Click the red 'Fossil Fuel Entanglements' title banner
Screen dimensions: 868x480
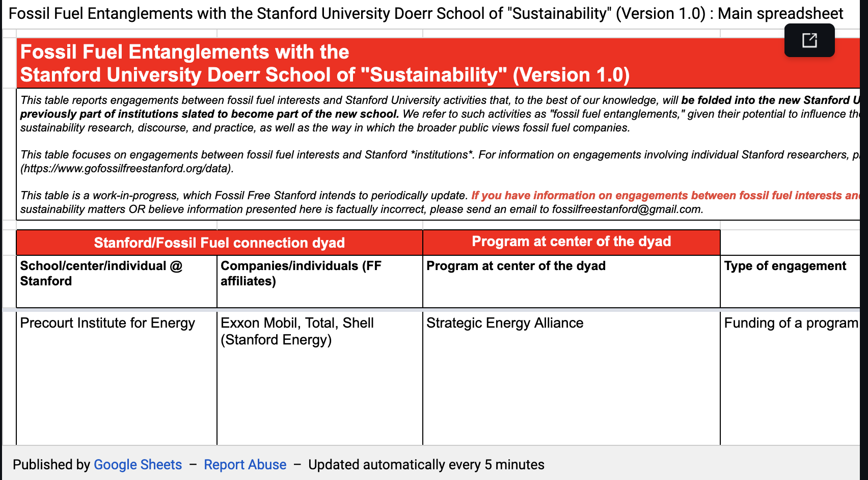(438, 63)
